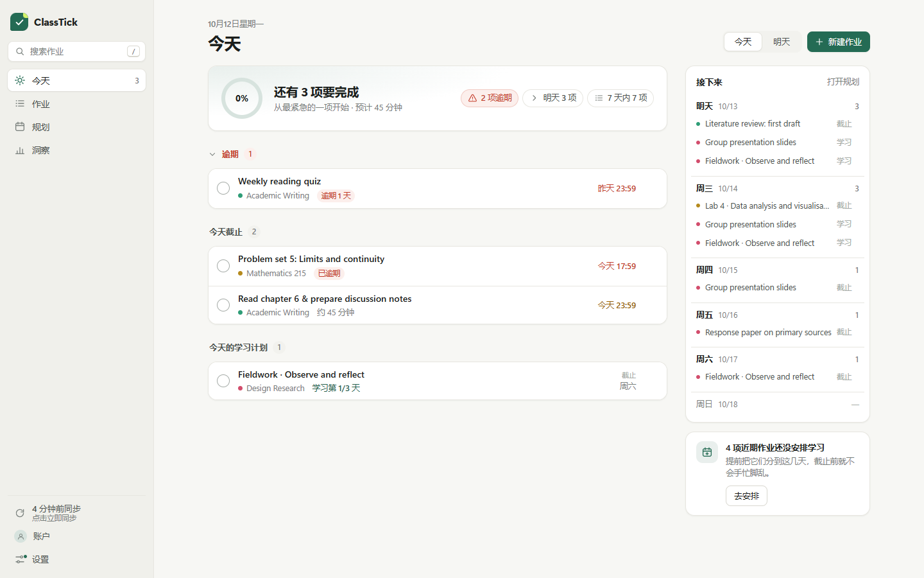Click the 逾期 1 天 badge
Image resolution: width=924 pixels, height=578 pixels.
(336, 196)
